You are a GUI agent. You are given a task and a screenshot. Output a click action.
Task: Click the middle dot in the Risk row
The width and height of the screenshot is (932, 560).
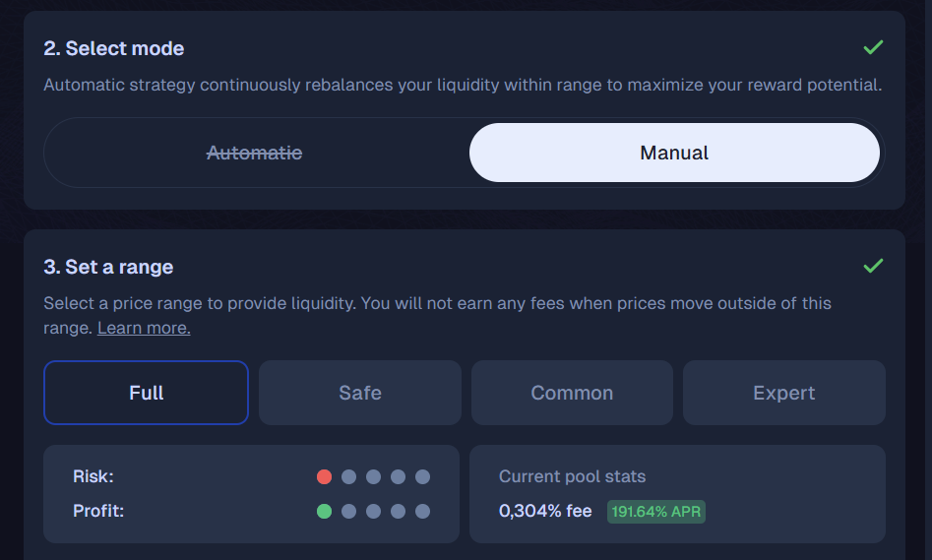(x=373, y=476)
